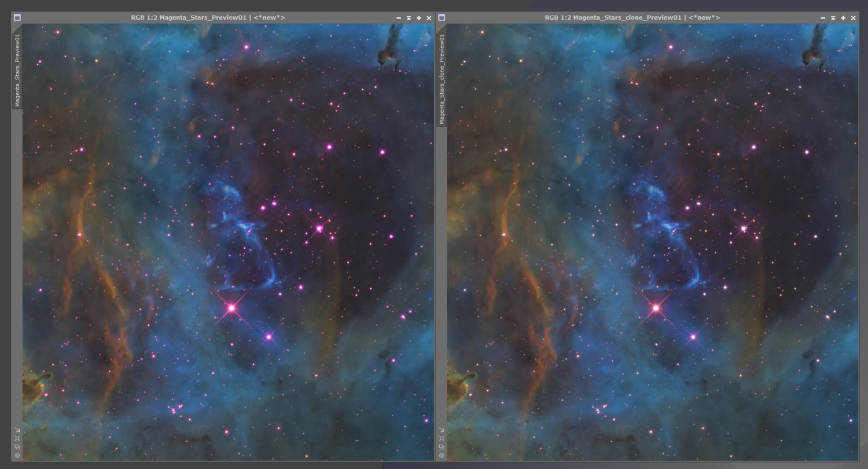Click inside the Magenta_Stars_clone_Preview01 image view

tap(653, 242)
